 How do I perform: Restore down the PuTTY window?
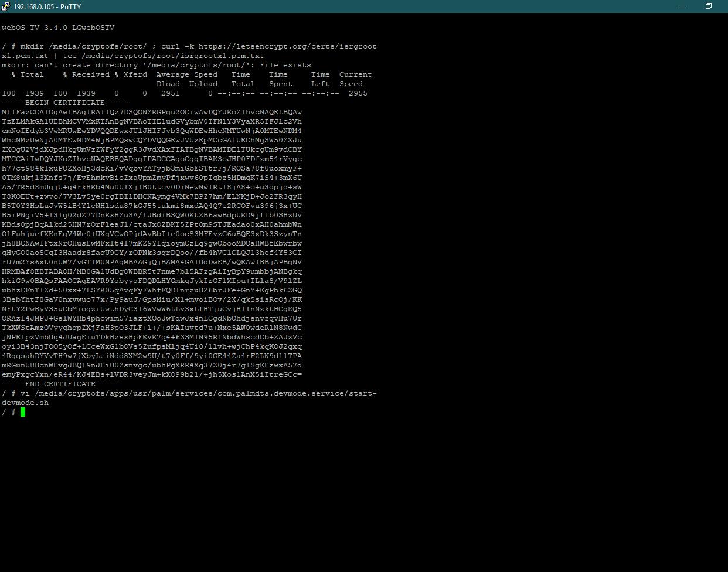tap(708, 6)
